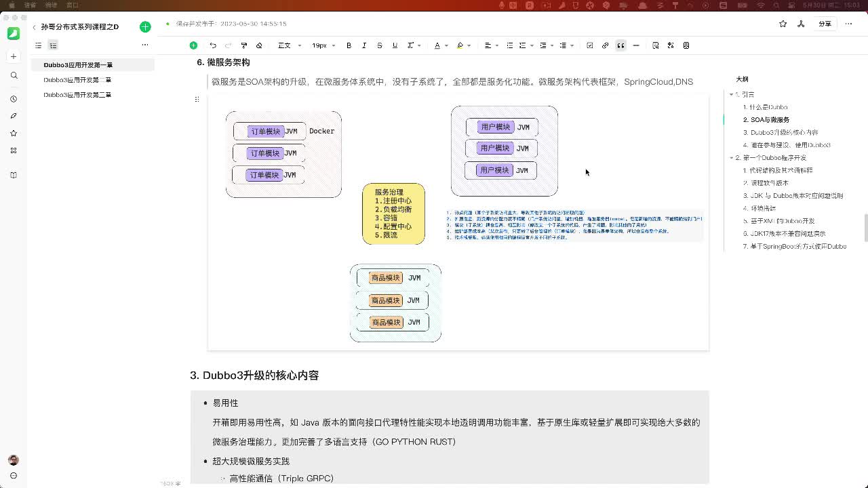Viewport: 868px width, 488px height.
Task: Open the star favorites icon in left rail
Action: [x=14, y=134]
